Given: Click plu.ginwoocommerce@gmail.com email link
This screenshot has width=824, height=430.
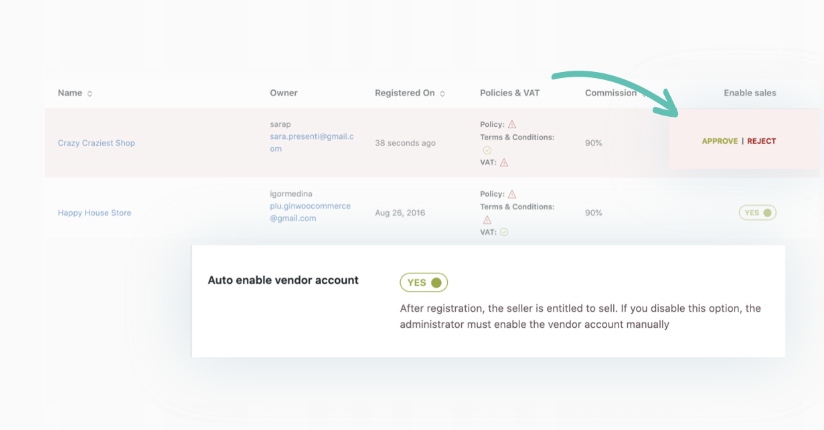Looking at the screenshot, I should [310, 212].
